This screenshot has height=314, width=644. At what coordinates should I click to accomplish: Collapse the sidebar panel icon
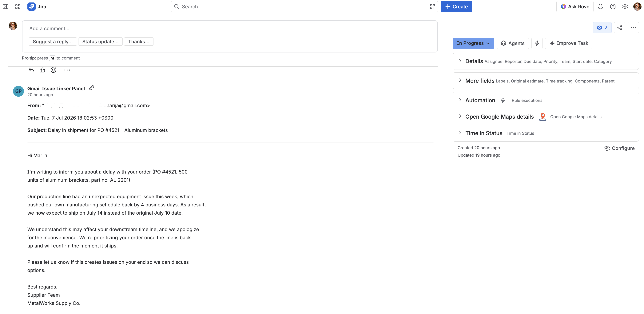coord(6,7)
